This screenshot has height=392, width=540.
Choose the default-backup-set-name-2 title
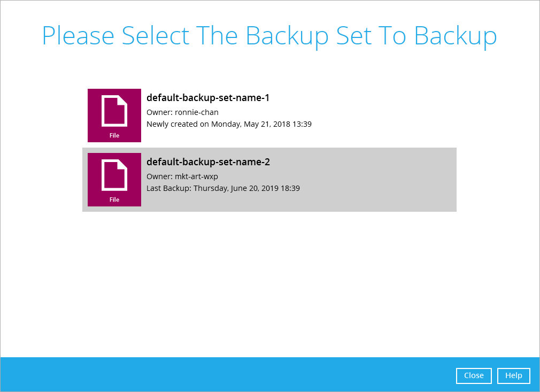(209, 162)
